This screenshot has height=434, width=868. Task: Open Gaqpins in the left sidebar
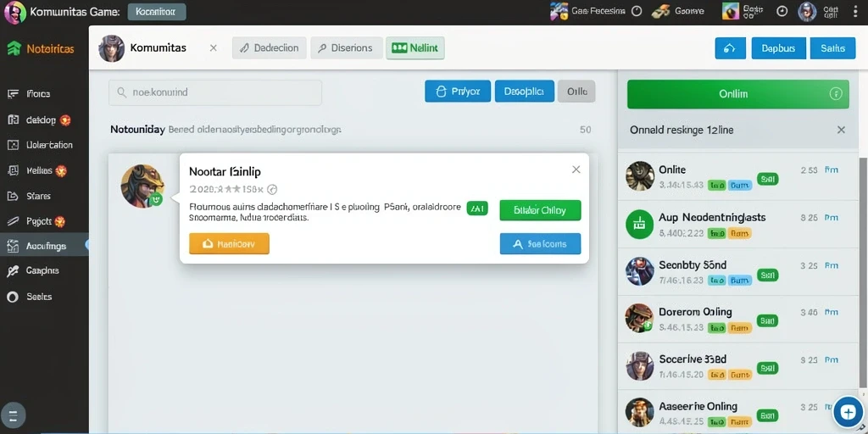point(33,270)
